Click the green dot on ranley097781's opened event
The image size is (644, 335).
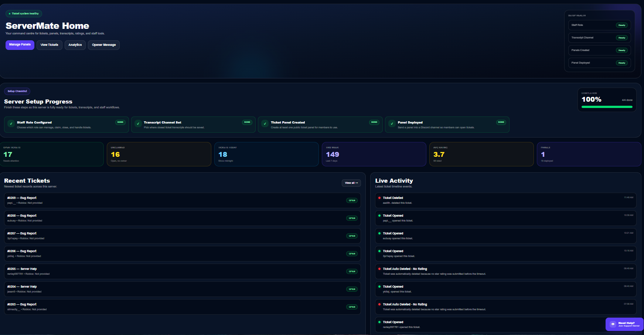(x=379, y=322)
